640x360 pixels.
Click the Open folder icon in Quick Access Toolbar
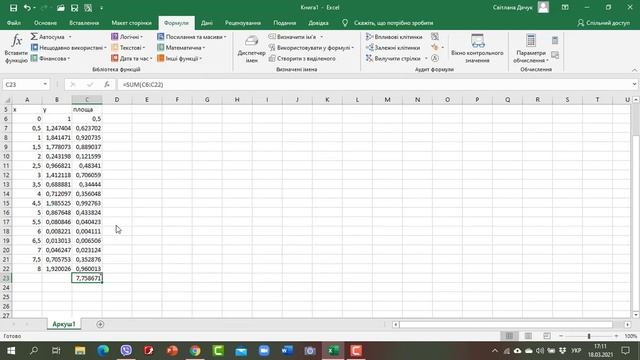tap(60, 7)
